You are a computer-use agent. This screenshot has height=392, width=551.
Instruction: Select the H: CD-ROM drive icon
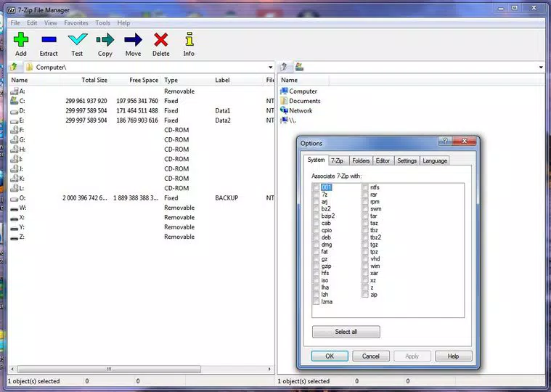click(x=14, y=150)
